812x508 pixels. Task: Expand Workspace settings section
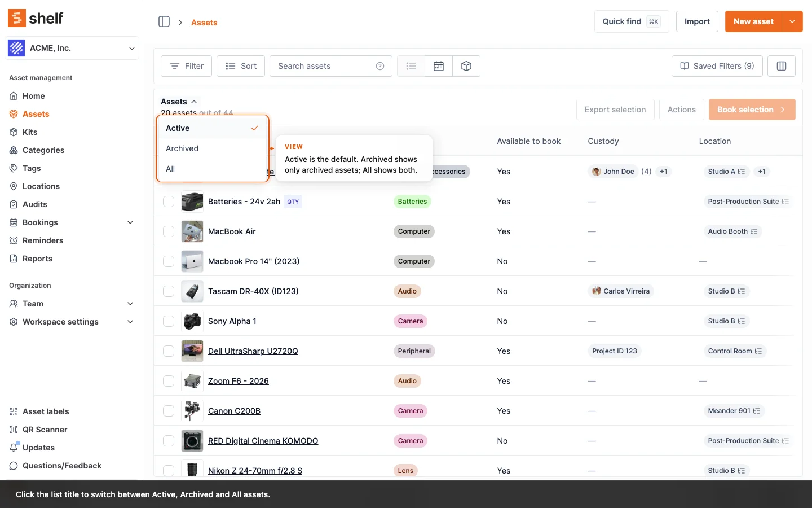130,322
